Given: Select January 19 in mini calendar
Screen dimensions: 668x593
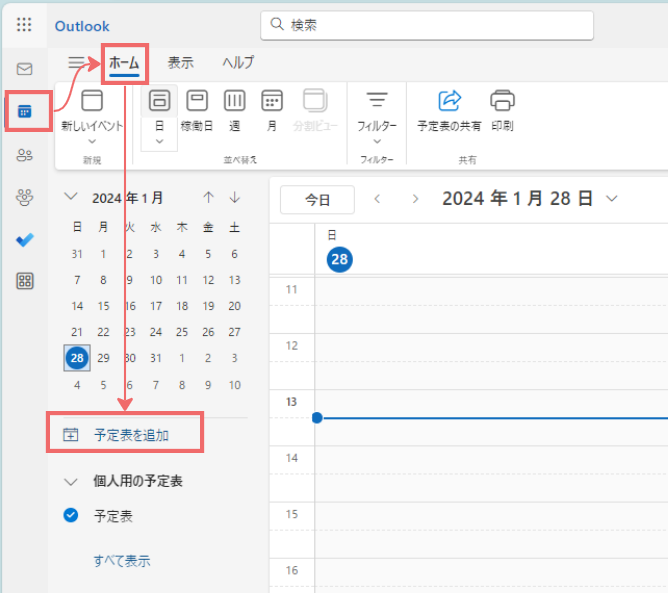Looking at the screenshot, I should pos(208,306).
